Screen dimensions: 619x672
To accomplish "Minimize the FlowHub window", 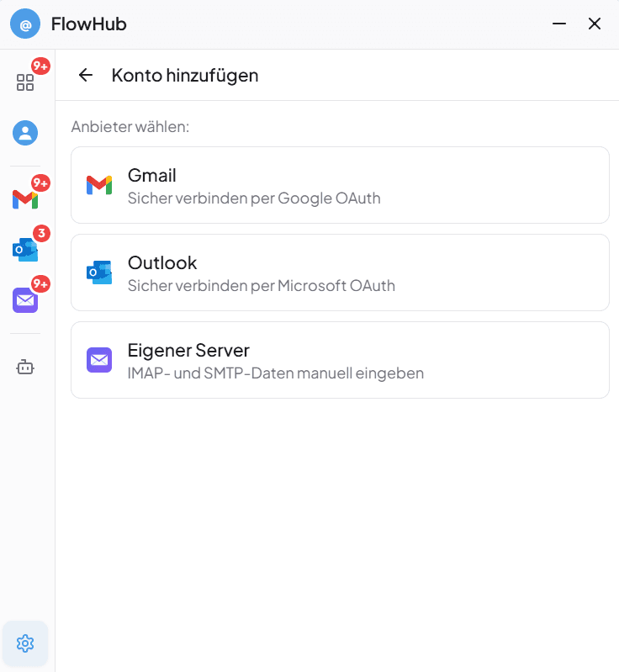I will (x=559, y=24).
